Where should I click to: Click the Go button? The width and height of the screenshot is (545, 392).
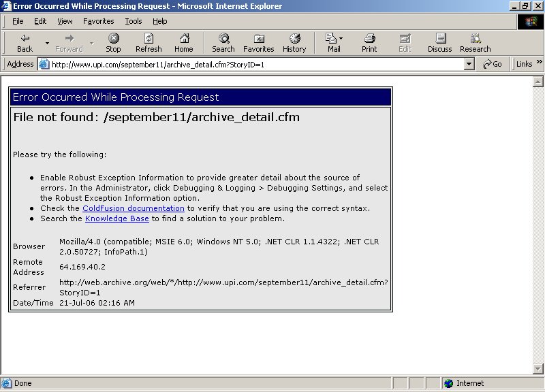tap(493, 64)
